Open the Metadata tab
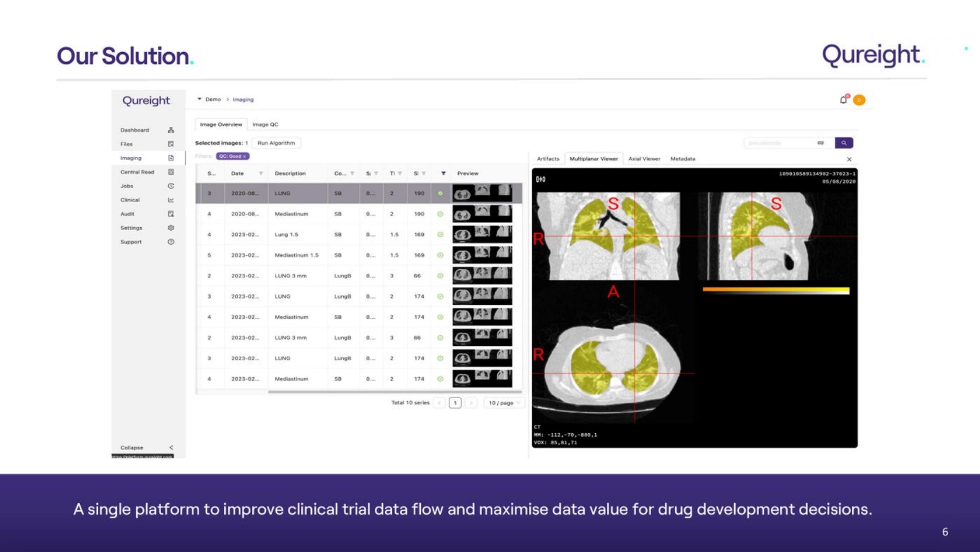 pyautogui.click(x=682, y=159)
